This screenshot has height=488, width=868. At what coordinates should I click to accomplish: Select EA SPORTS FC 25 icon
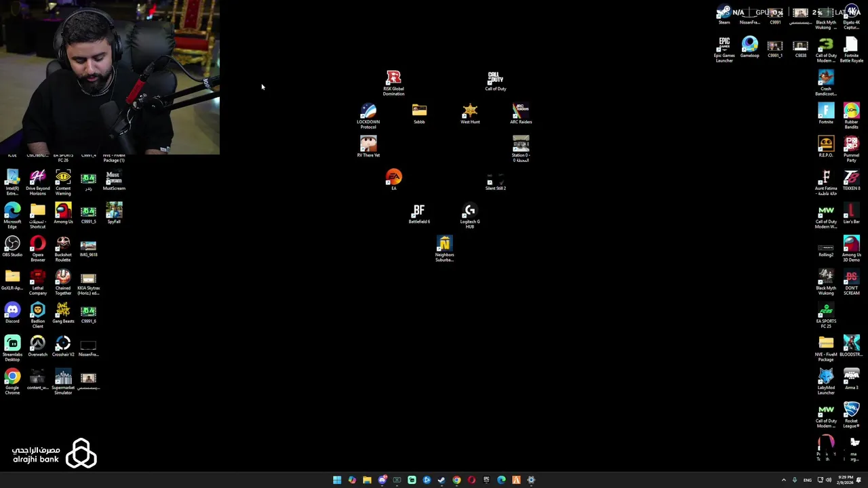click(826, 315)
